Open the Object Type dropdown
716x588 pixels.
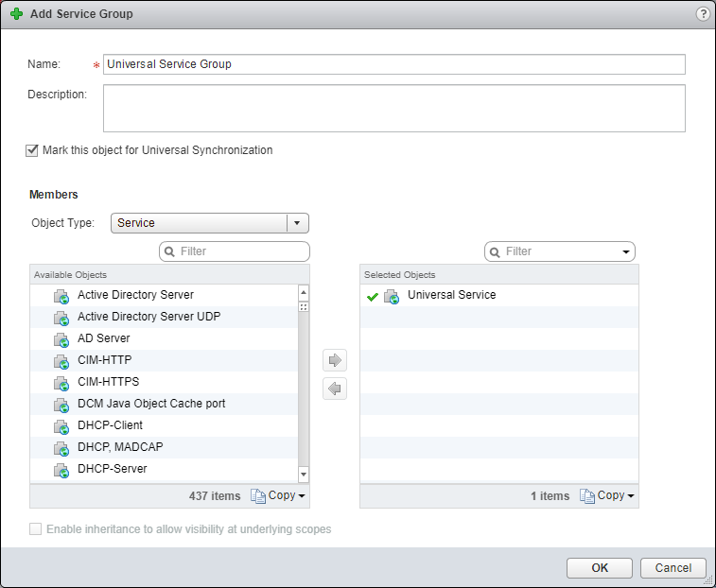tap(297, 223)
